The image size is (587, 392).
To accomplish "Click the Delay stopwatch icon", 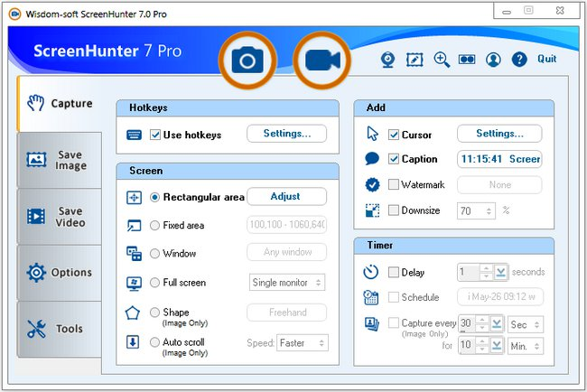I will click(x=370, y=272).
